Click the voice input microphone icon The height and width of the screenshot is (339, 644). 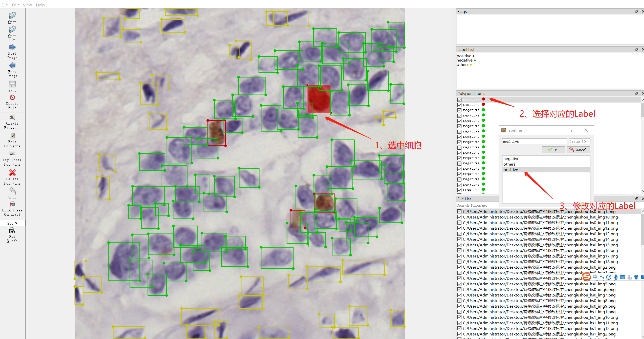pos(616,277)
